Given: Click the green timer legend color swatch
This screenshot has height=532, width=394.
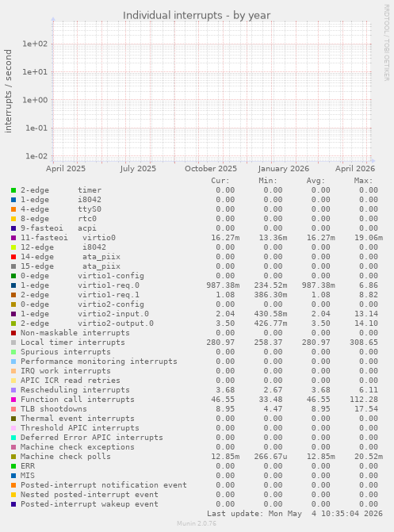Looking at the screenshot, I should [x=13, y=190].
